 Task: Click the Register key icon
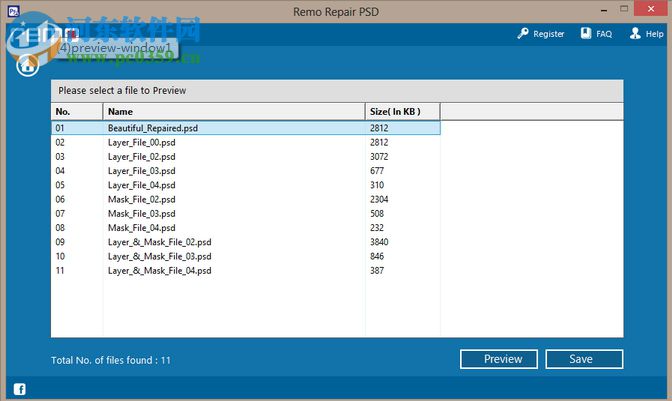point(522,33)
